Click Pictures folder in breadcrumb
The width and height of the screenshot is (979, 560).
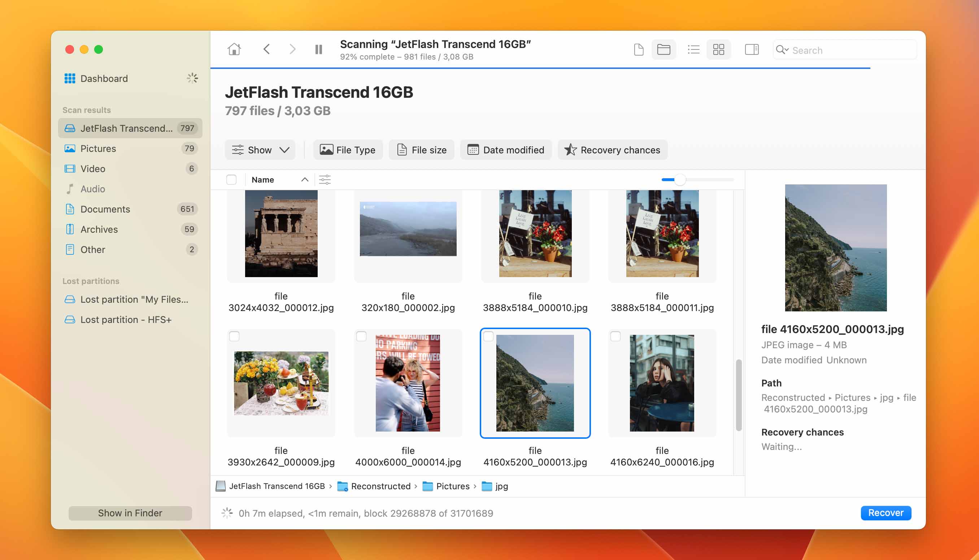pyautogui.click(x=446, y=486)
